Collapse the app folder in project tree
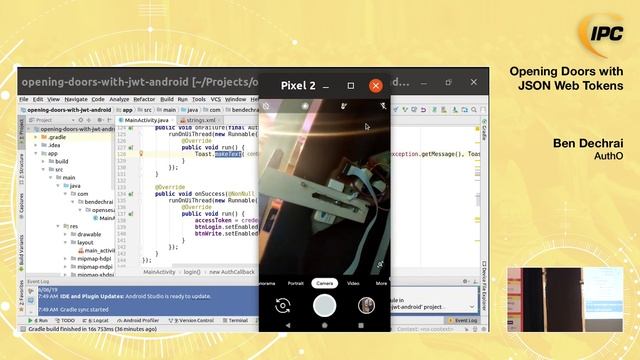The width and height of the screenshot is (640, 360). [x=36, y=153]
